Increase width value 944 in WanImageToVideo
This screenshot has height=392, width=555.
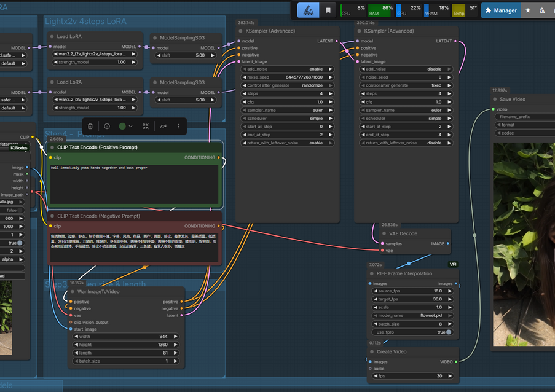click(x=175, y=337)
